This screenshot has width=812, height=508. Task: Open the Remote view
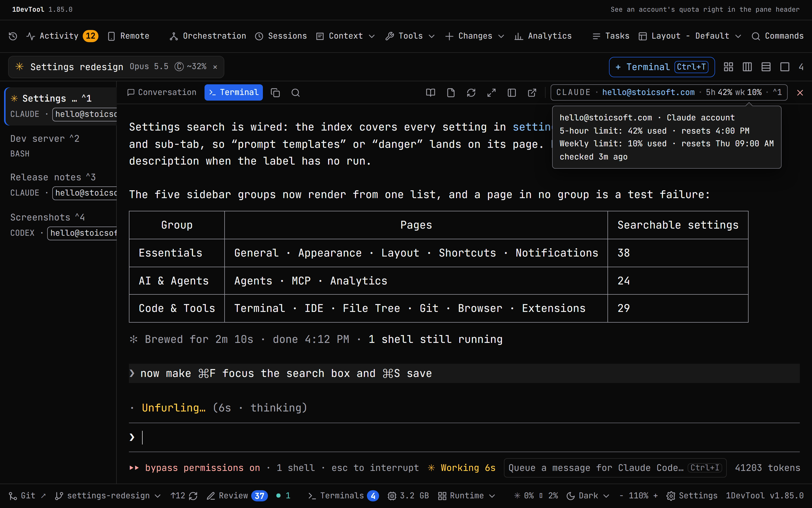tap(128, 36)
